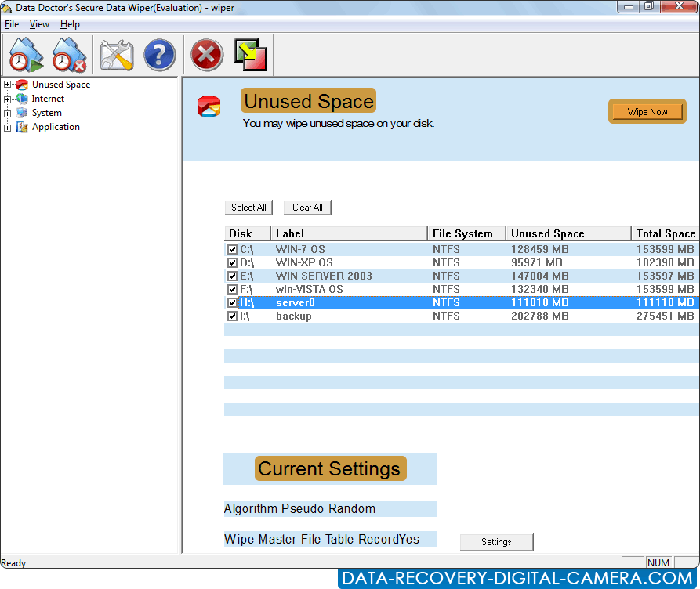Expand the Internet tree node
700x589 pixels.
pyautogui.click(x=8, y=99)
